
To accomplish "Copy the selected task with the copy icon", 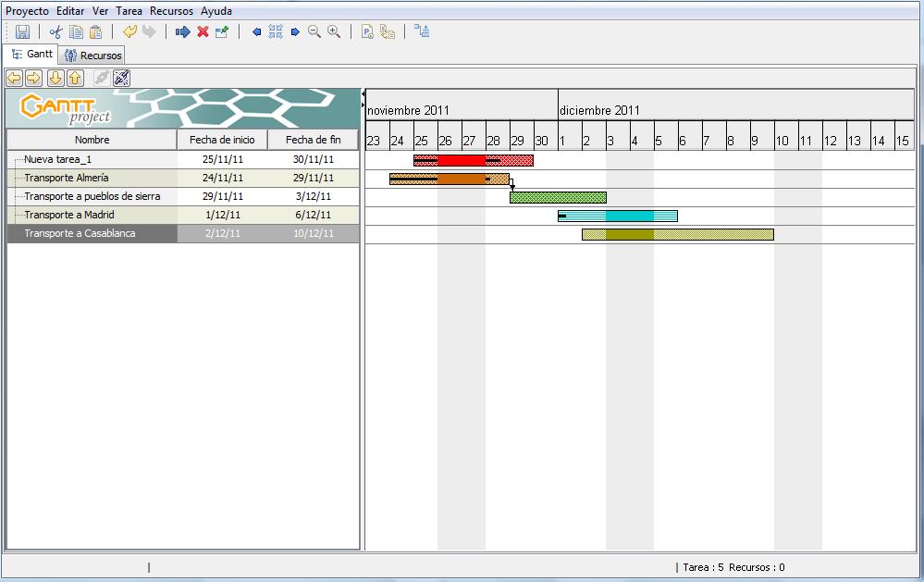I will [76, 31].
